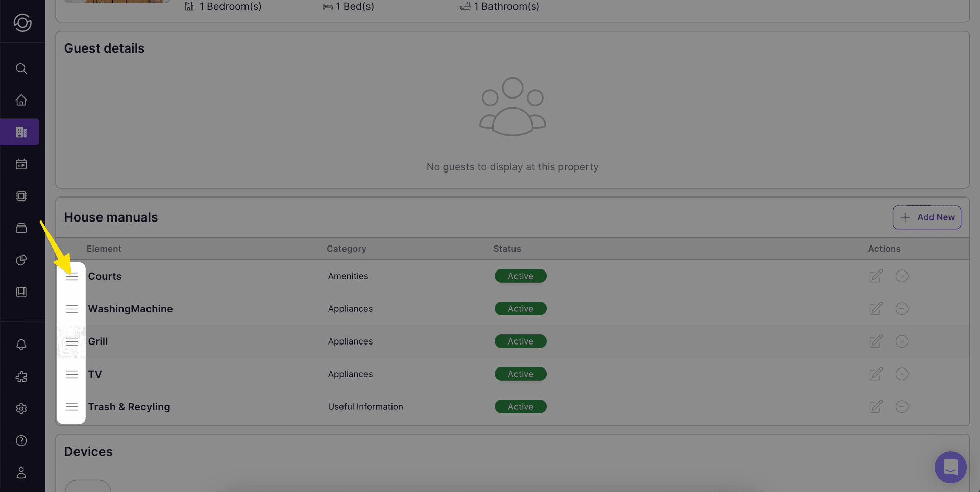Open the search icon in sidebar
Screen dimensions: 980x492
(21, 68)
